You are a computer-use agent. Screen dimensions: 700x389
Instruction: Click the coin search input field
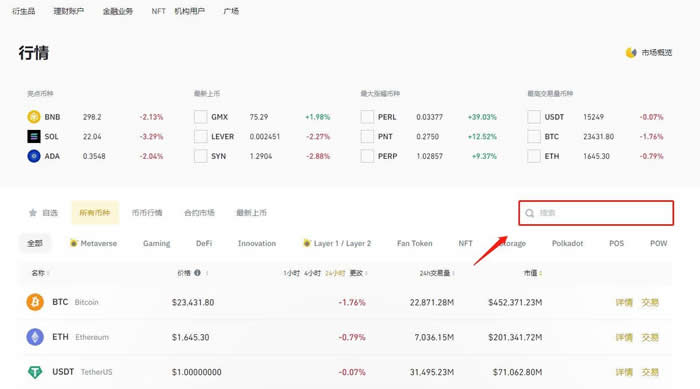(596, 213)
